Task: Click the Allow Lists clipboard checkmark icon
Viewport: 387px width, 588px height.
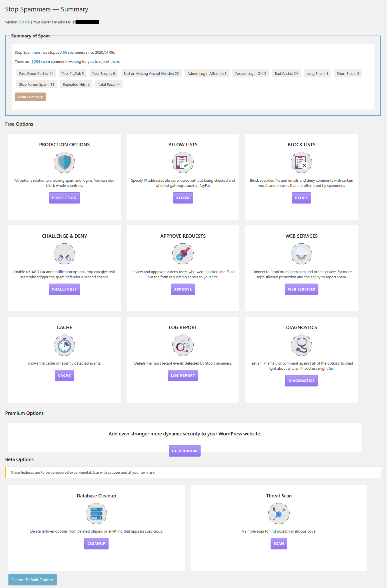Action: (x=183, y=162)
